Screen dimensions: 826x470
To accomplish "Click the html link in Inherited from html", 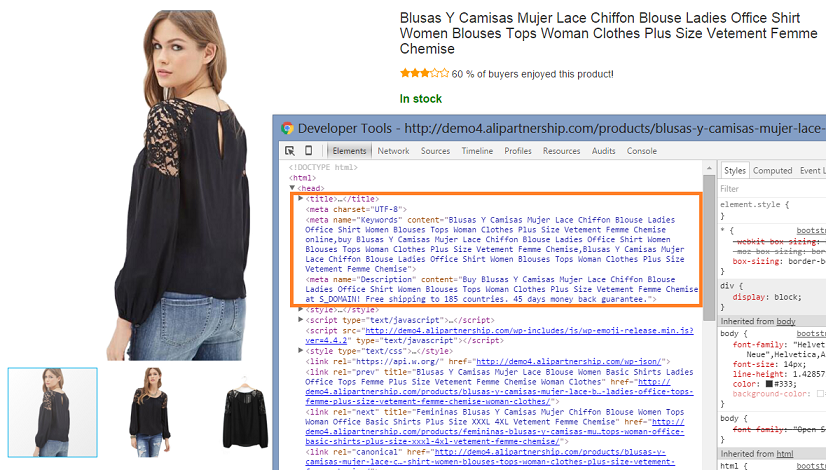I will click(785, 454).
